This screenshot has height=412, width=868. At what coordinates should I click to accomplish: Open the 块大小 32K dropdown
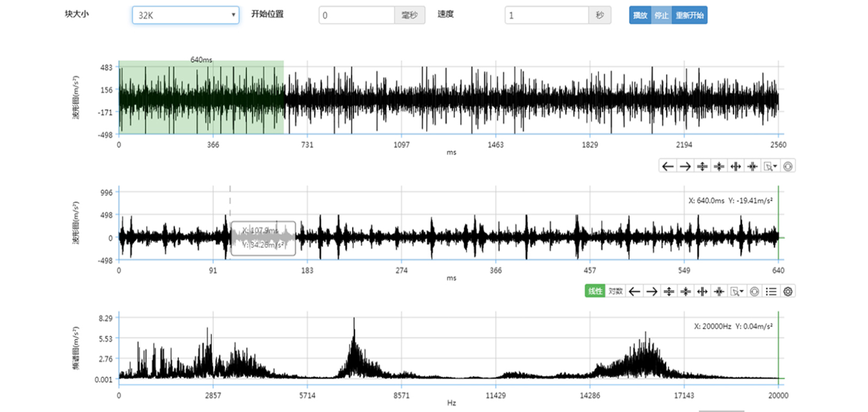(185, 15)
